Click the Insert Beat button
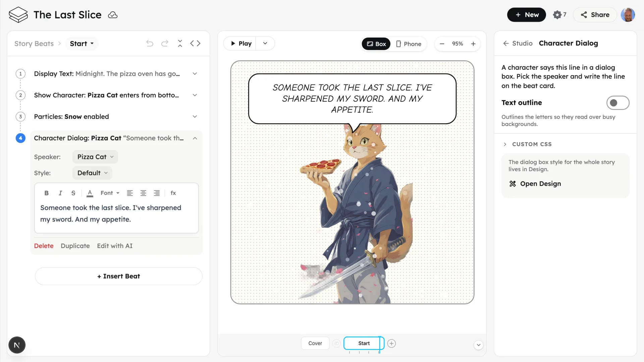644x362 pixels. 119,276
